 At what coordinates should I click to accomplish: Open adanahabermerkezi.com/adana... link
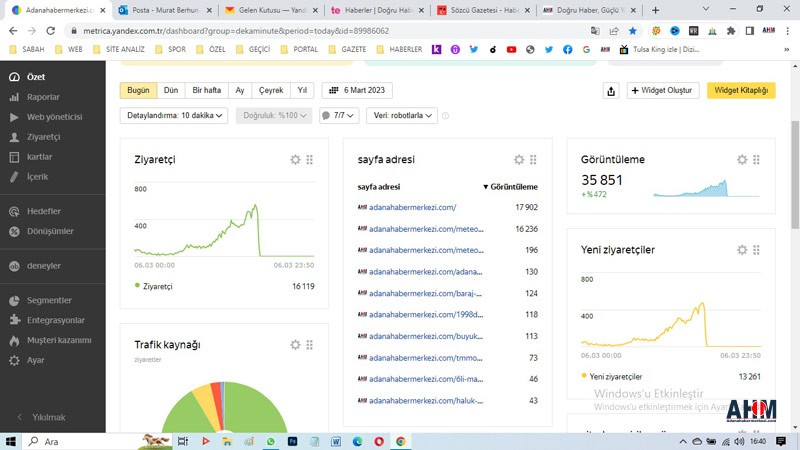[x=426, y=272]
